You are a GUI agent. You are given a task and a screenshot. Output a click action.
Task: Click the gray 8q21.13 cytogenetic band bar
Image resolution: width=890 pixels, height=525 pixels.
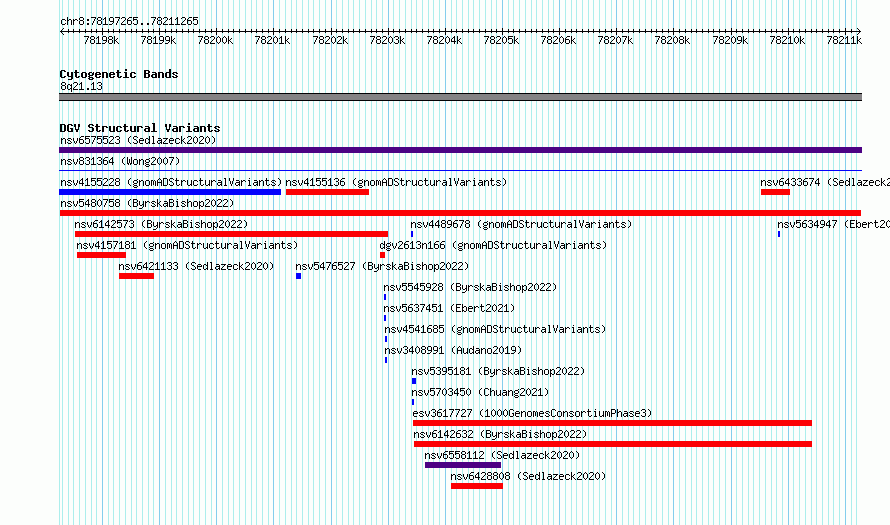tap(460, 97)
